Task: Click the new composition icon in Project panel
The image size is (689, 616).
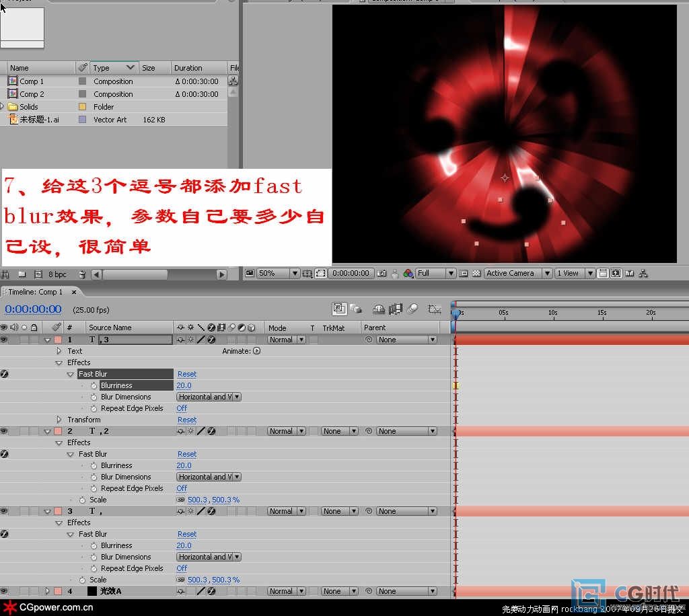Action: pos(38,274)
